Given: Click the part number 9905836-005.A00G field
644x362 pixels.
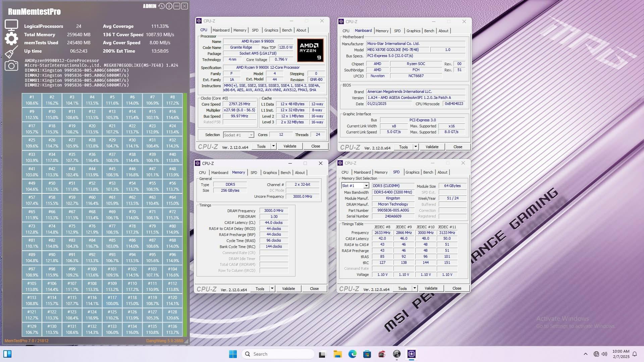Looking at the screenshot, I should click(393, 210).
